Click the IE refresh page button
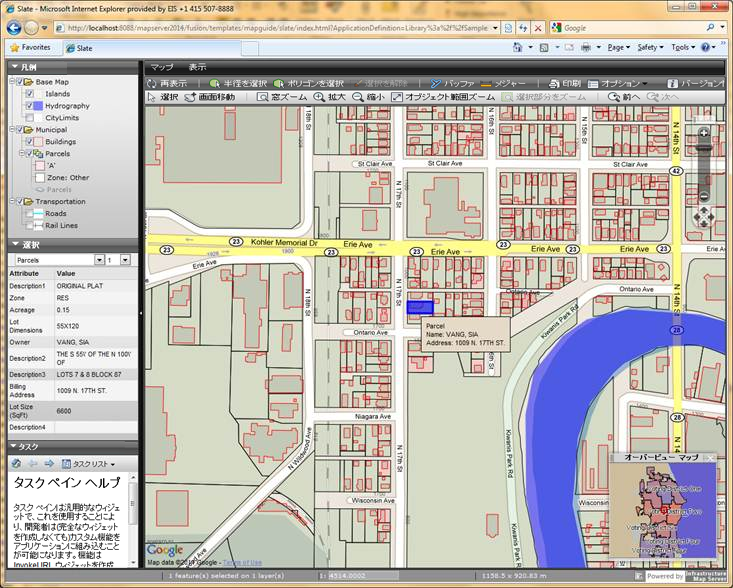 click(x=523, y=28)
